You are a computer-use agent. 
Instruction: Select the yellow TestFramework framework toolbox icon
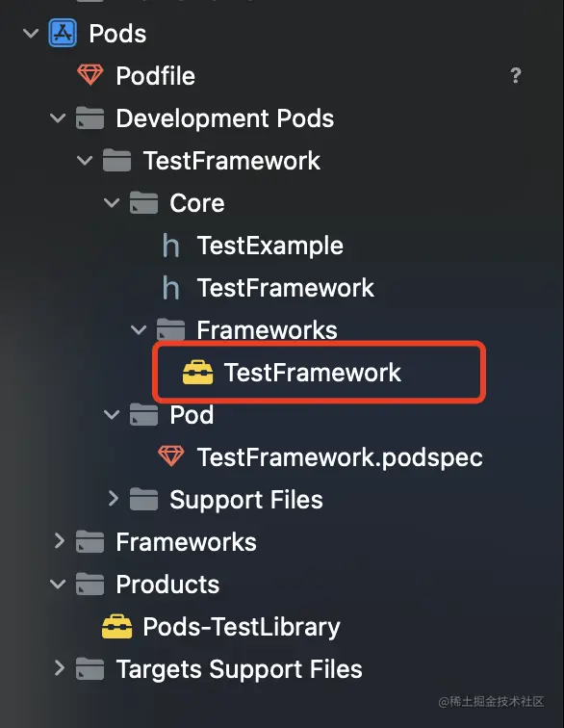(197, 373)
